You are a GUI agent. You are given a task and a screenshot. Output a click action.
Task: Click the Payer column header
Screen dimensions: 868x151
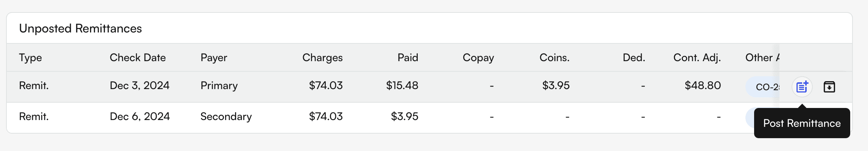tap(214, 57)
